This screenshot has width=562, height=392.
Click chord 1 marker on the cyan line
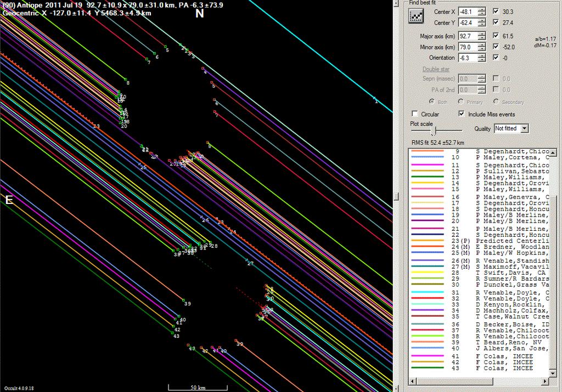coord(375,100)
